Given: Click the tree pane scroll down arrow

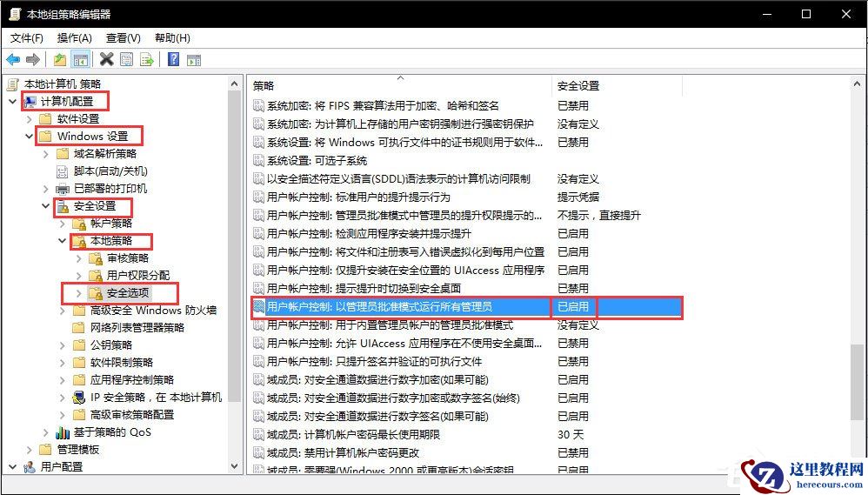Looking at the screenshot, I should [x=235, y=467].
